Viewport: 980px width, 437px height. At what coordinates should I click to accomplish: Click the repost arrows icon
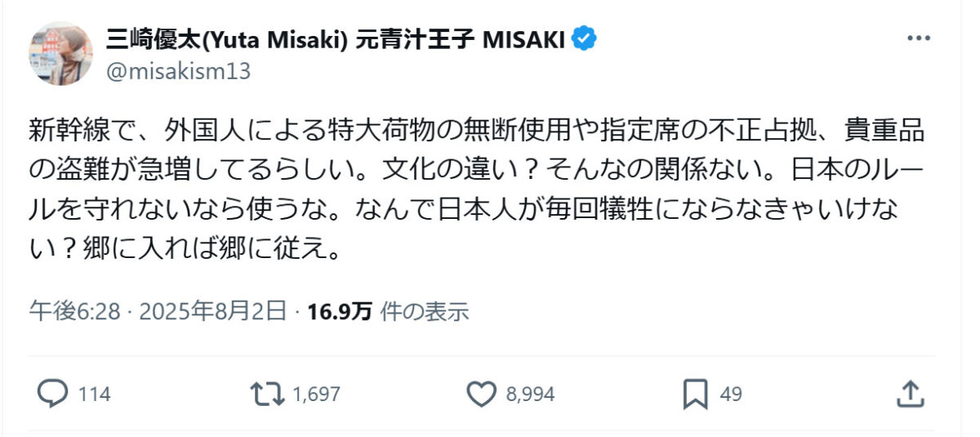click(x=267, y=394)
